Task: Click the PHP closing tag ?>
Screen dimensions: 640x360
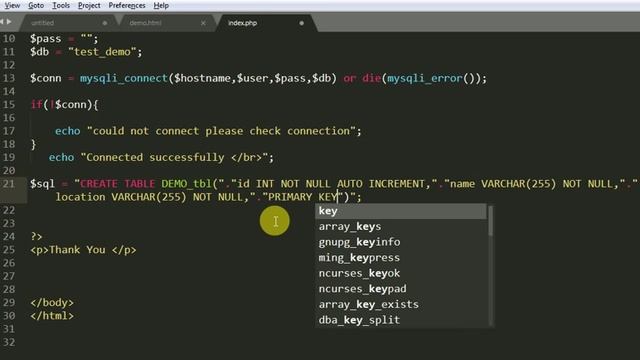Action: [x=36, y=236]
